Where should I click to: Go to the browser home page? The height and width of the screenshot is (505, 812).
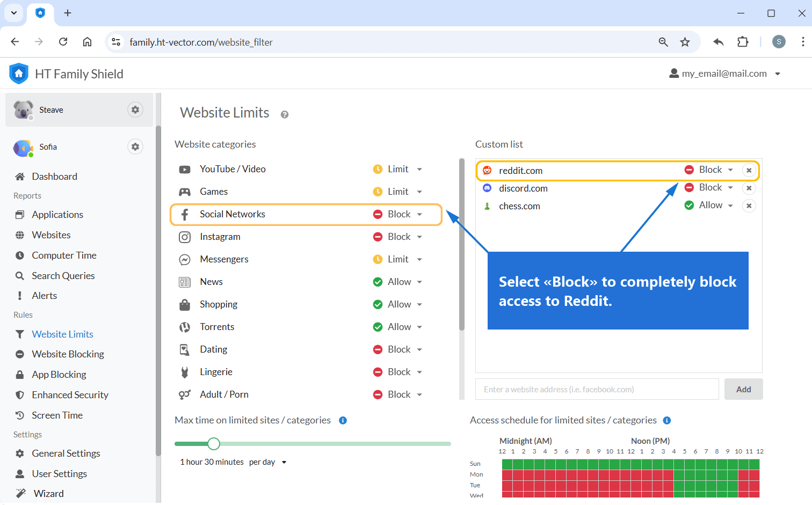pyautogui.click(x=87, y=42)
